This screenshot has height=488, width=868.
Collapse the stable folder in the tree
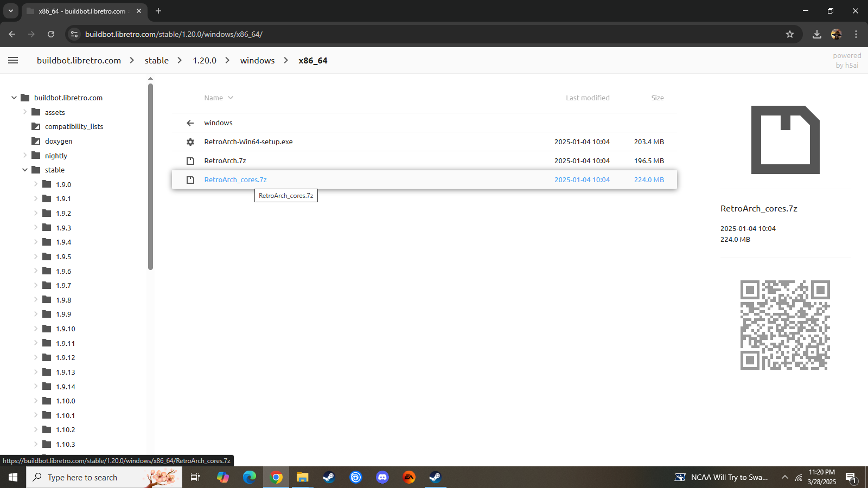click(x=25, y=170)
